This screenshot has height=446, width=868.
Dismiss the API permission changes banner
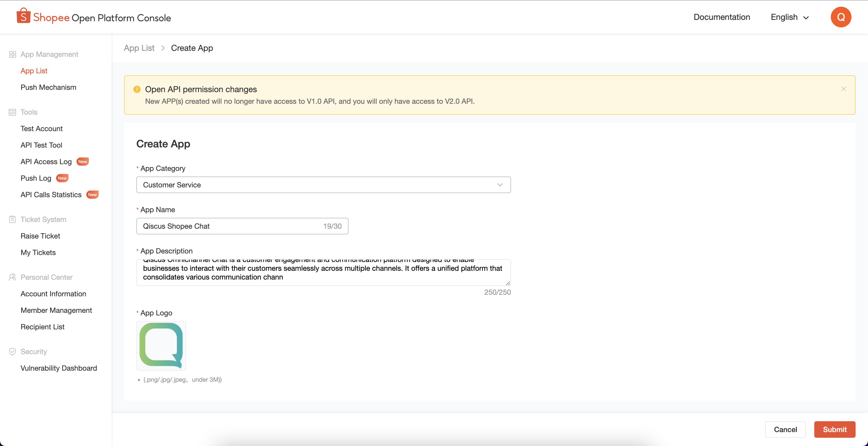843,89
